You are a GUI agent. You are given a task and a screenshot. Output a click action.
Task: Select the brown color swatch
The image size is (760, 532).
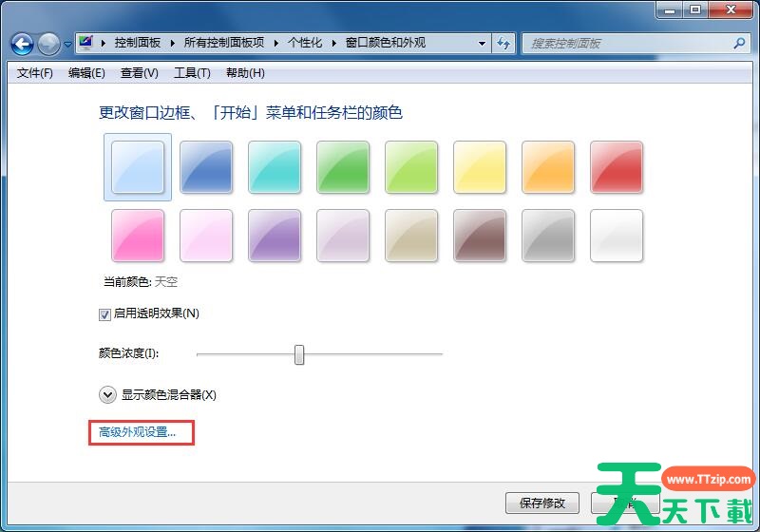click(480, 236)
